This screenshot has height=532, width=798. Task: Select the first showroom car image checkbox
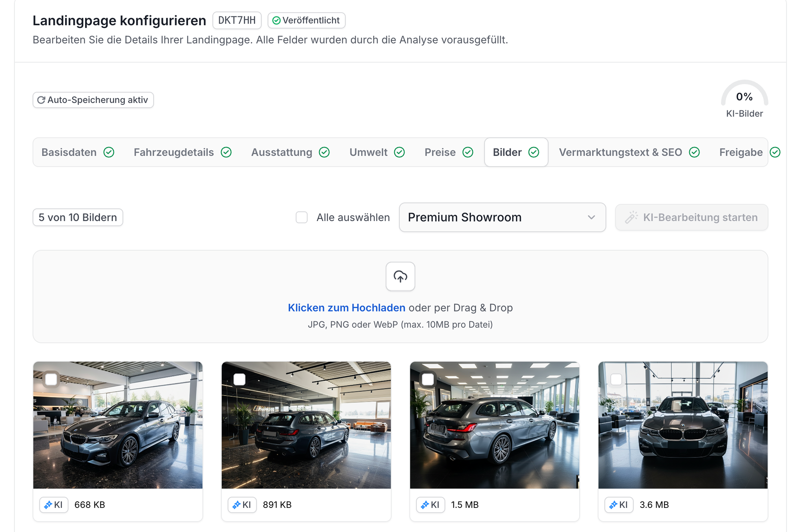(52, 379)
